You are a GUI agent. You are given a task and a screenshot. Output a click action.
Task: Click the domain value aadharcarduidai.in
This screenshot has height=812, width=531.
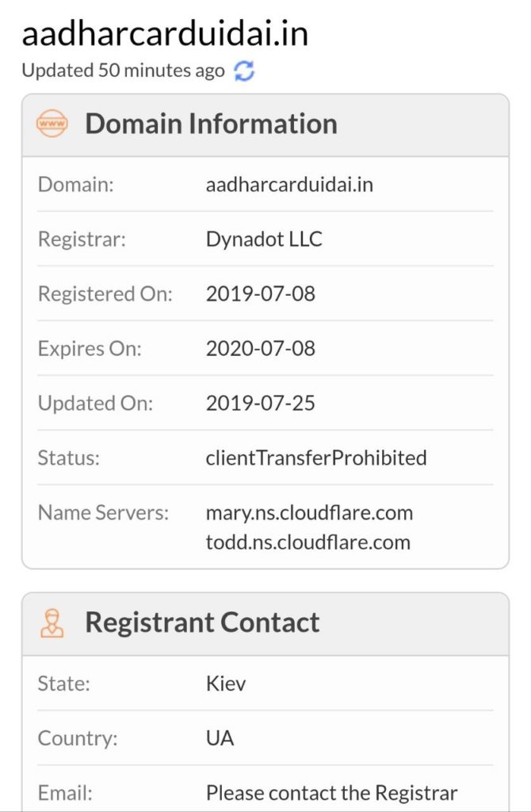click(x=289, y=185)
